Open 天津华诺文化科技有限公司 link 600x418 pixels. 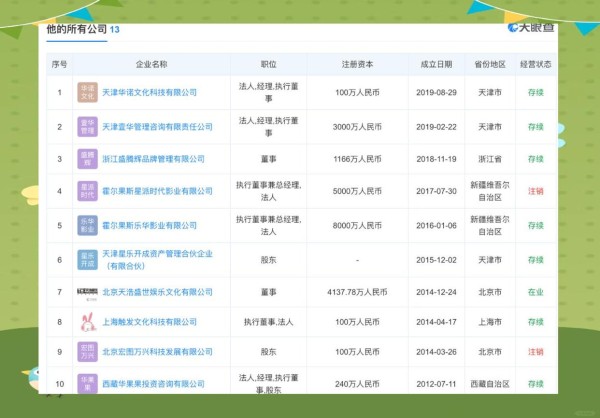[149, 92]
